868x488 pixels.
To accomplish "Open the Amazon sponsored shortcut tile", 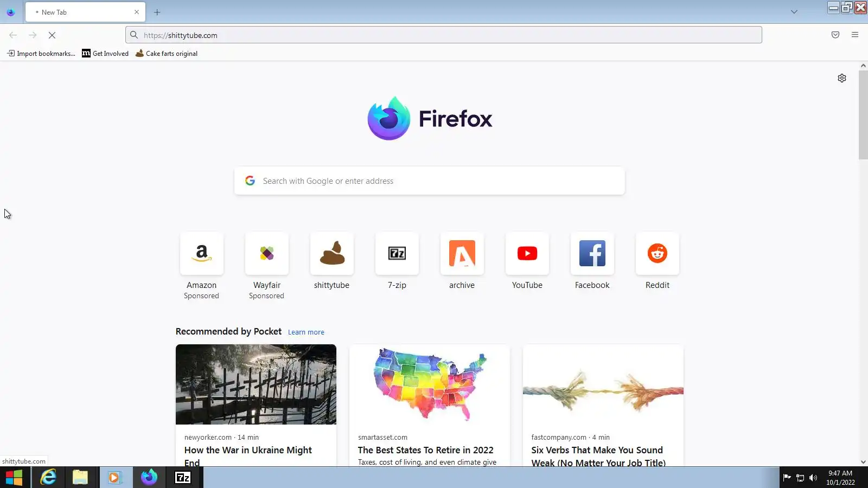I will click(x=201, y=253).
